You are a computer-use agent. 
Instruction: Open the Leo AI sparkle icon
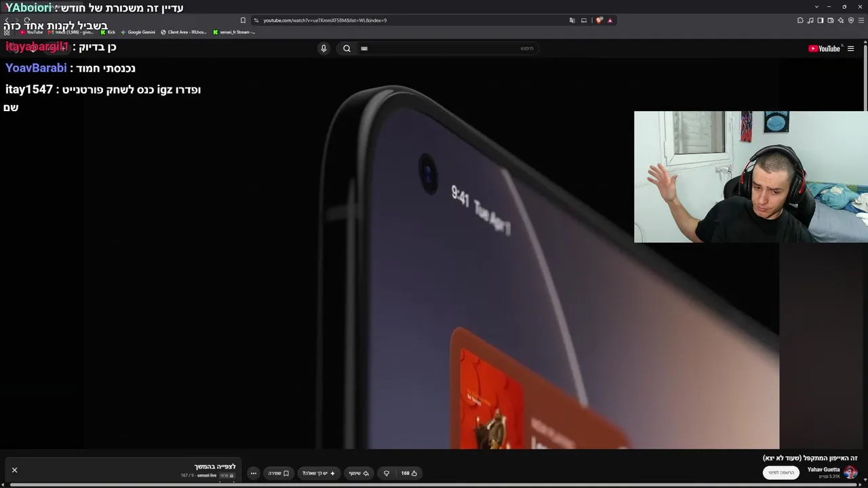[x=841, y=20]
